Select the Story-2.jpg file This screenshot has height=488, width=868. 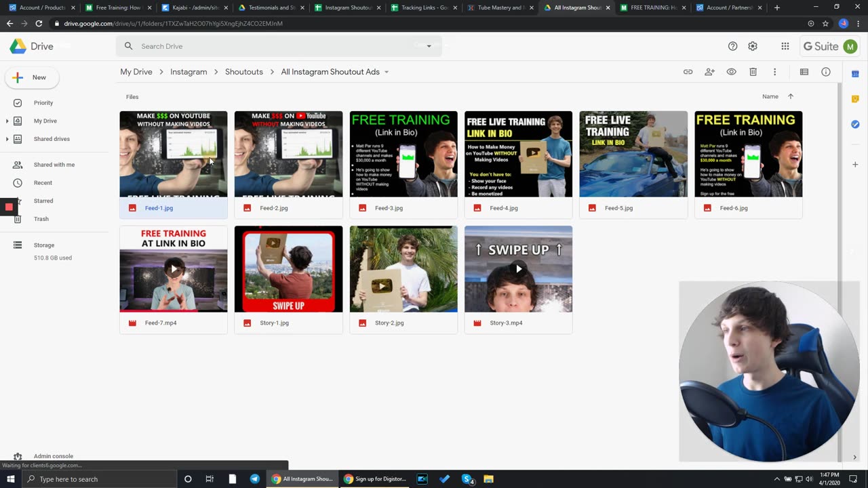[403, 279]
